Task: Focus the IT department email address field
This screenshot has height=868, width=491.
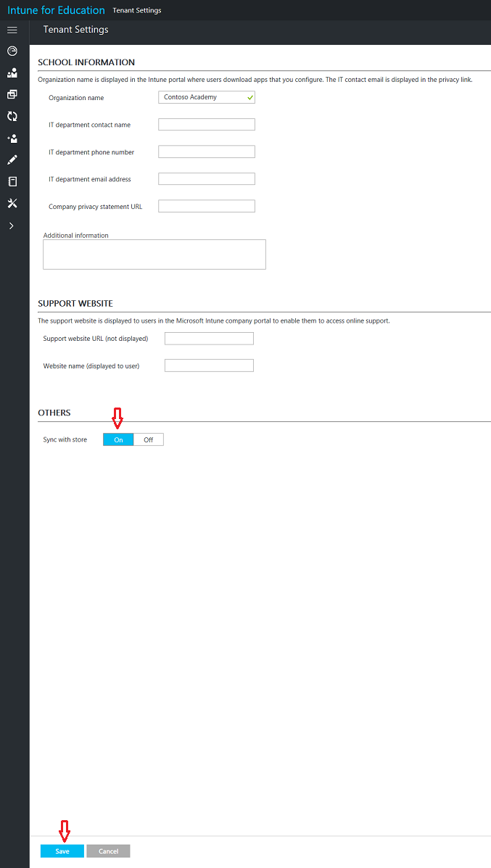Action: point(207,178)
